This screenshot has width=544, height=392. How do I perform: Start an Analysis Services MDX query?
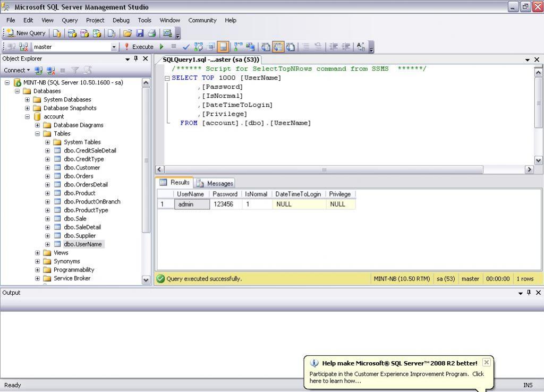72,33
